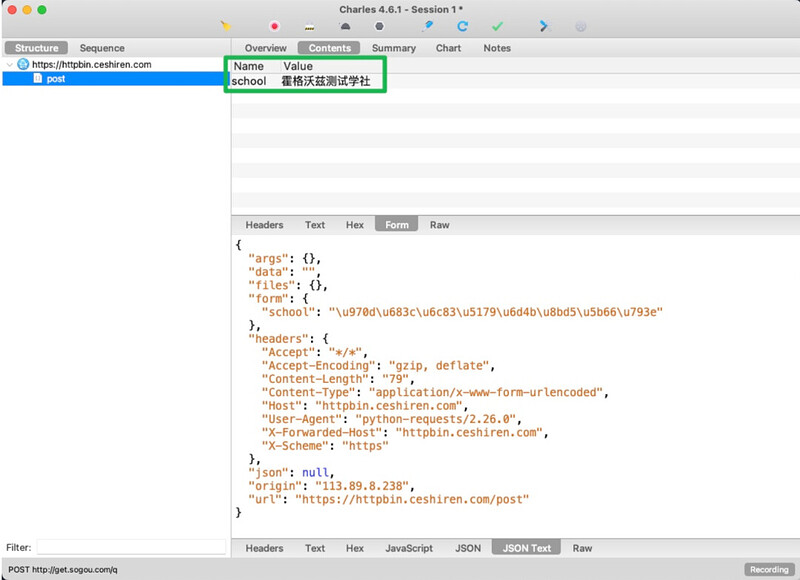
Task: Toggle throttling with the turtle icon
Action: point(345,26)
